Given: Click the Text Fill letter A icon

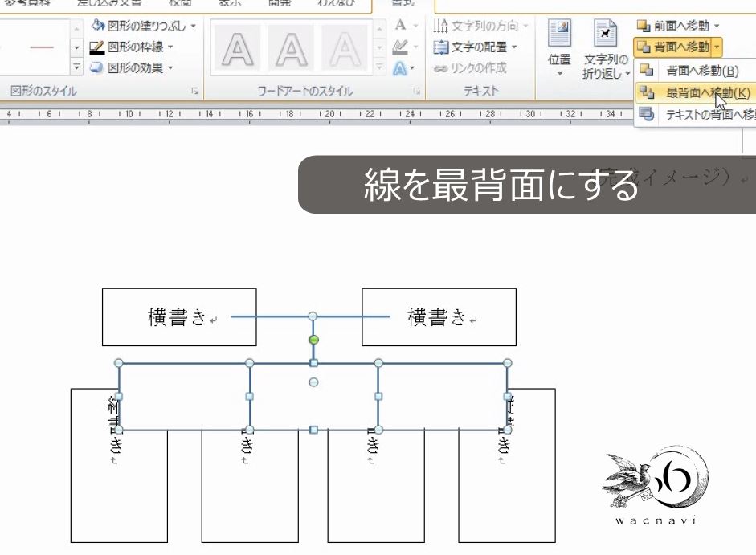Looking at the screenshot, I should (402, 26).
